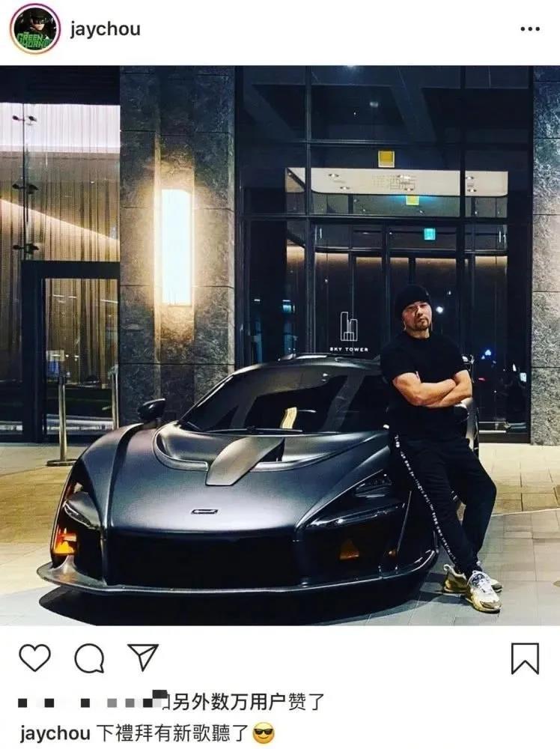Click the SKY TOWER logo on the door
The height and width of the screenshot is (749, 560).
coord(349,332)
